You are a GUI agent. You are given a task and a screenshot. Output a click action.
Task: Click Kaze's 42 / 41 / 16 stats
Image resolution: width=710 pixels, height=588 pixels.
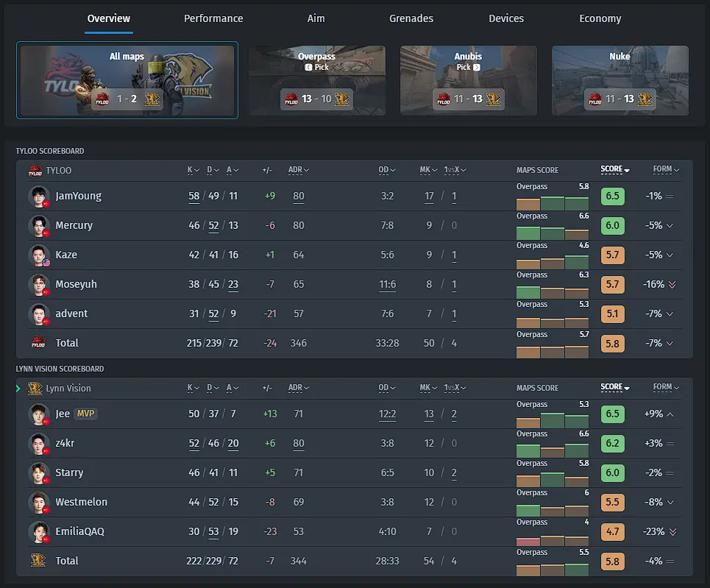(x=213, y=255)
